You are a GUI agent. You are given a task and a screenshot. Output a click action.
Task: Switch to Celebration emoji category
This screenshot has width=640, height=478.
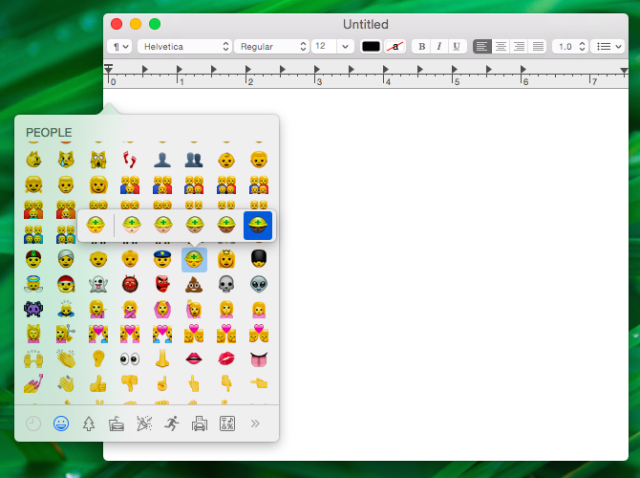144,424
